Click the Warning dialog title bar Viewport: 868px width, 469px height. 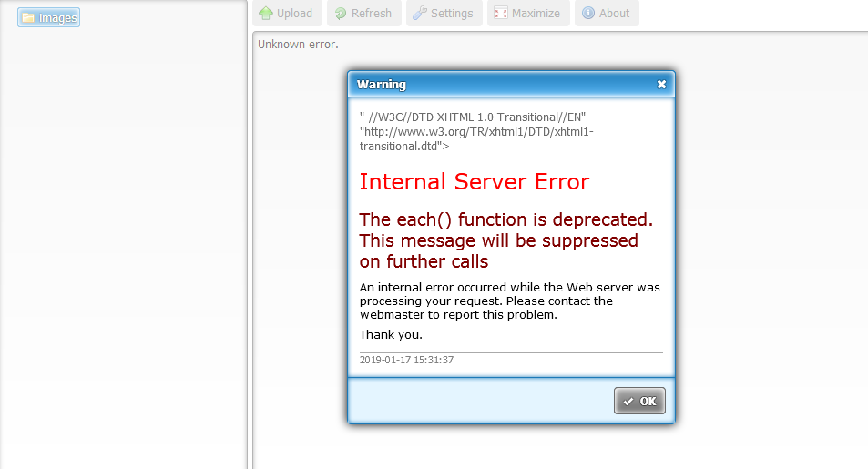click(511, 84)
